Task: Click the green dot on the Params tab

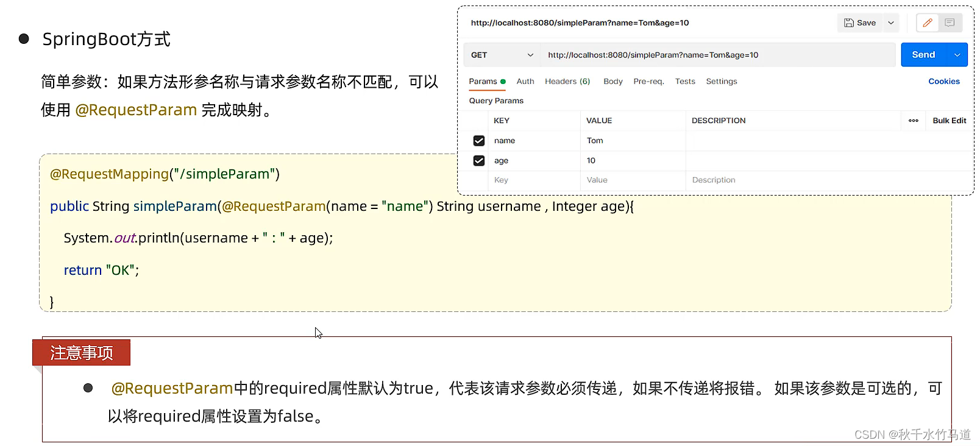Action: click(503, 81)
